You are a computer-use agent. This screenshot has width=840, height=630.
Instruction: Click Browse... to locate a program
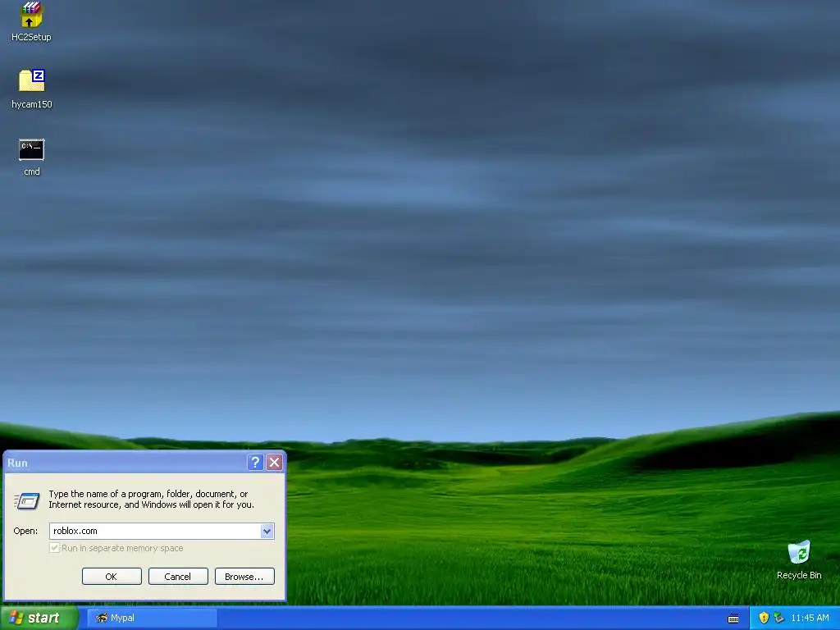coord(244,577)
